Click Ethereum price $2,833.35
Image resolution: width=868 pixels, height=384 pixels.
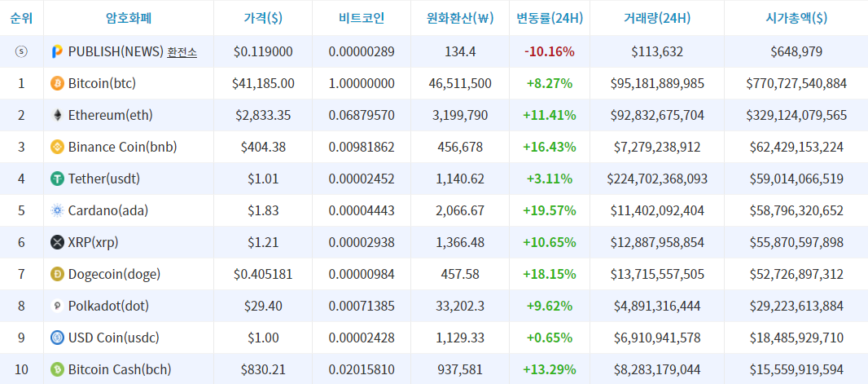263,115
